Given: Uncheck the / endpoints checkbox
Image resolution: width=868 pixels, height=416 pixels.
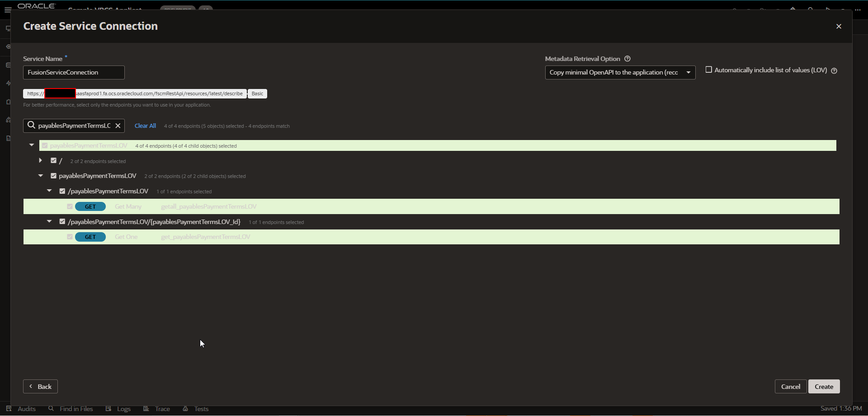Looking at the screenshot, I should pyautogui.click(x=53, y=161).
